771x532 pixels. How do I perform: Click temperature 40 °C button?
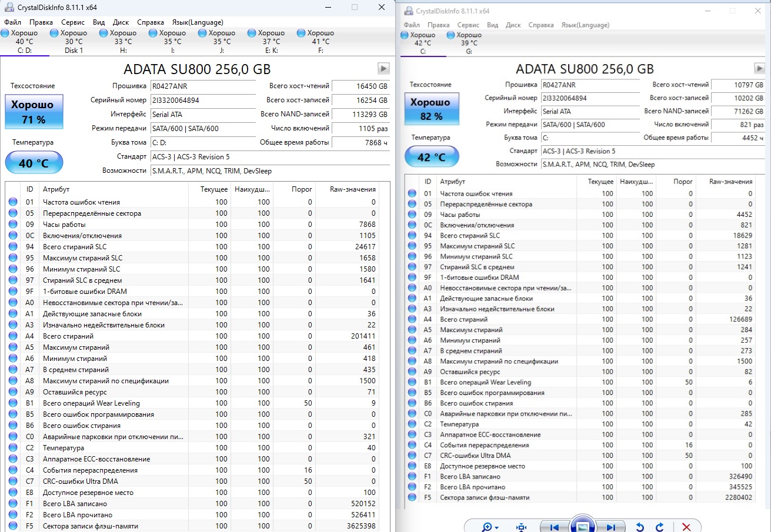(x=34, y=163)
